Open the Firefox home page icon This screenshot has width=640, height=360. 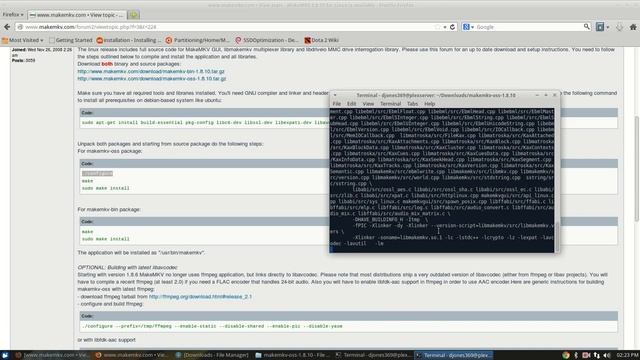coord(633,27)
